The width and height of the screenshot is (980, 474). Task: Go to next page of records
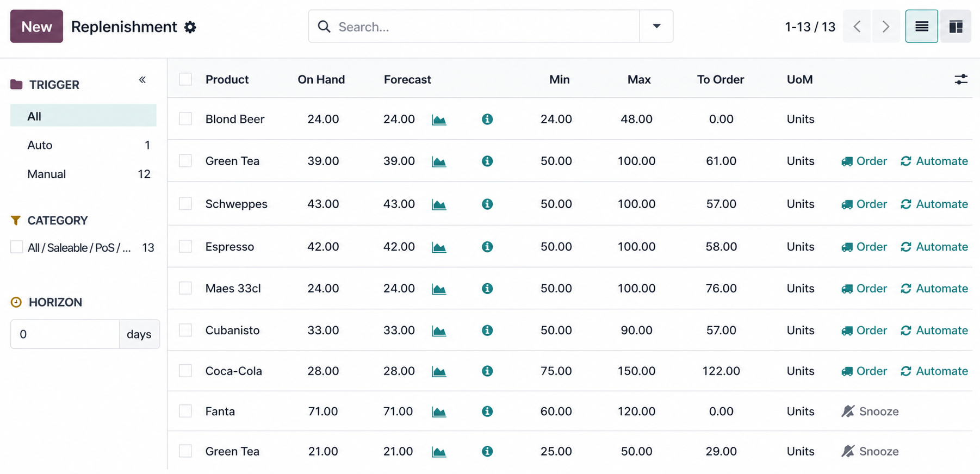click(885, 27)
